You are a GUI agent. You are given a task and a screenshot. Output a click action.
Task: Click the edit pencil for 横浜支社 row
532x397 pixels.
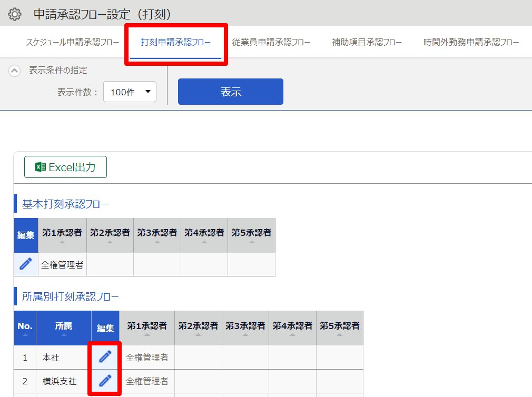(105, 381)
